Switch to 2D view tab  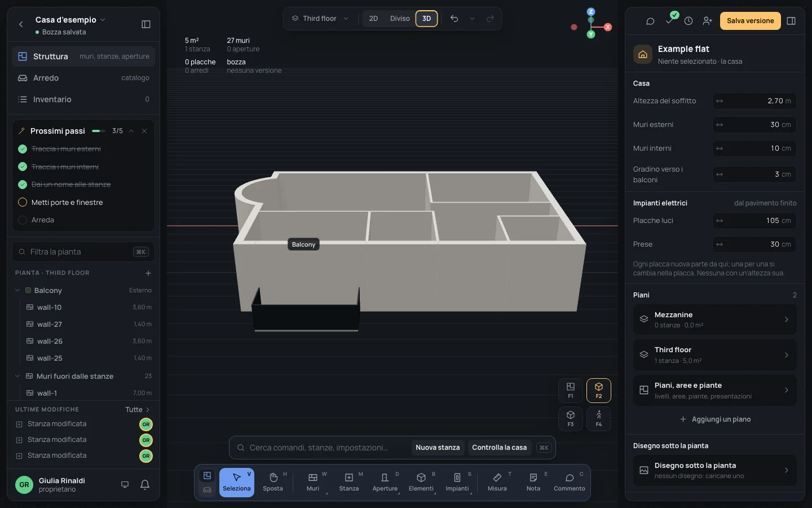(x=373, y=19)
